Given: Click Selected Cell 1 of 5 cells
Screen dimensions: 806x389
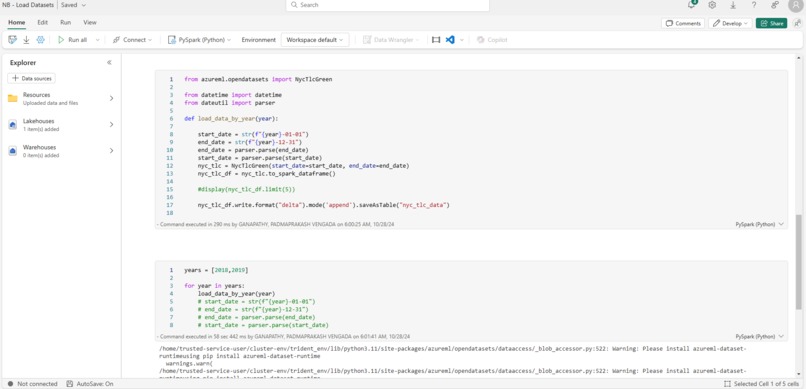Looking at the screenshot, I should point(762,384).
